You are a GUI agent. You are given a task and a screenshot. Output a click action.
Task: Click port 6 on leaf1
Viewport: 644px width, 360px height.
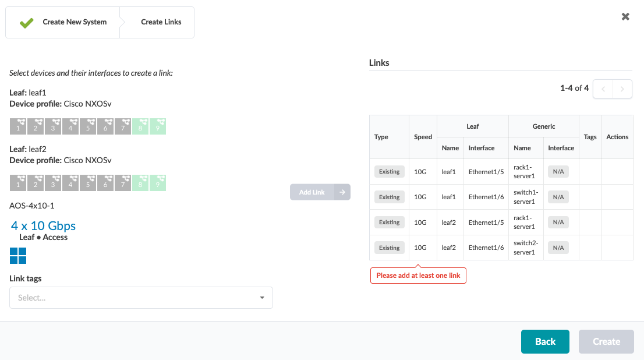tap(105, 126)
